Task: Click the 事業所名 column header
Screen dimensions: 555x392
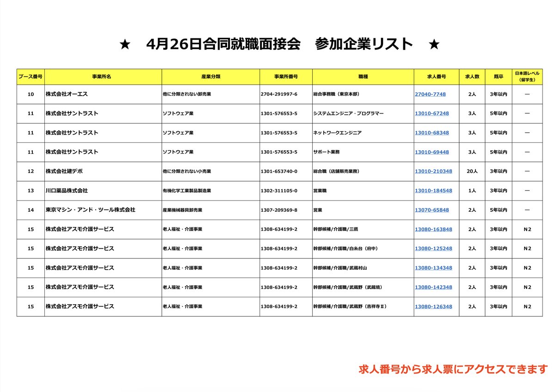Action: pyautogui.click(x=103, y=77)
